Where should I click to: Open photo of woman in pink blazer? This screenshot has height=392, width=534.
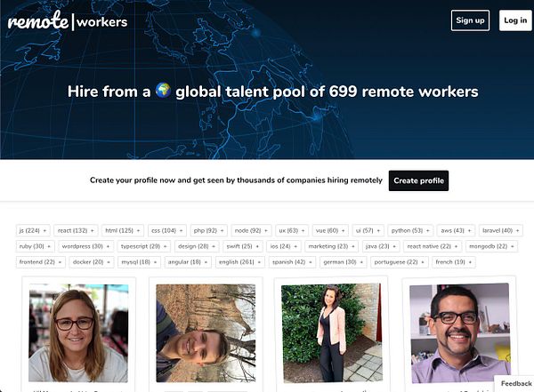point(332,333)
